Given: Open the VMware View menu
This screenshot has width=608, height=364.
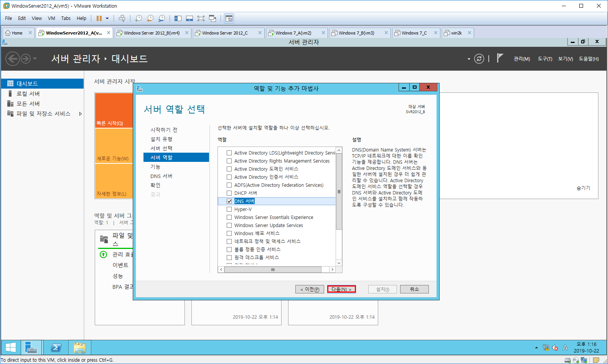Looking at the screenshot, I should (x=37, y=18).
